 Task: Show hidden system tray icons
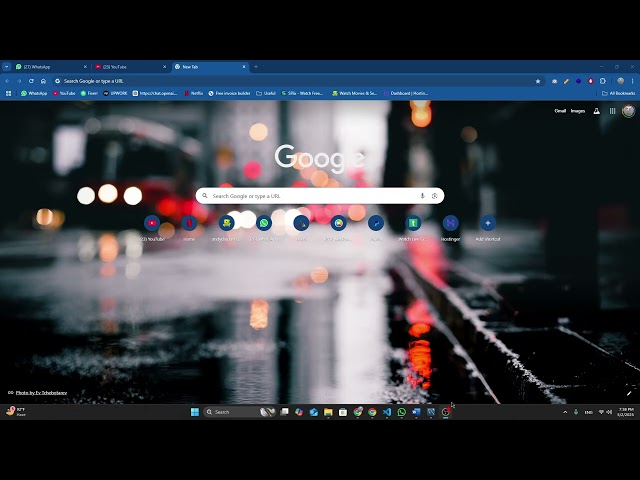pos(565,412)
